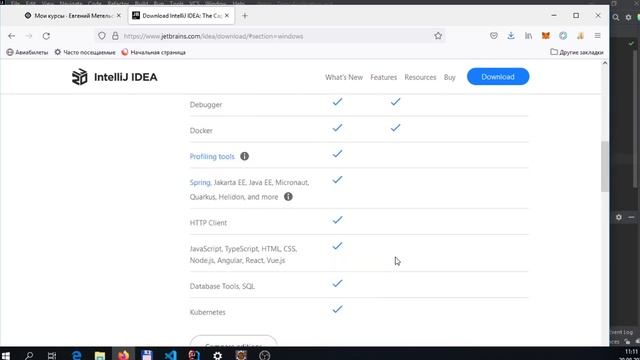Click the page vertical scrollbar thumb
Viewport: 640px width, 360px height.
(604, 166)
